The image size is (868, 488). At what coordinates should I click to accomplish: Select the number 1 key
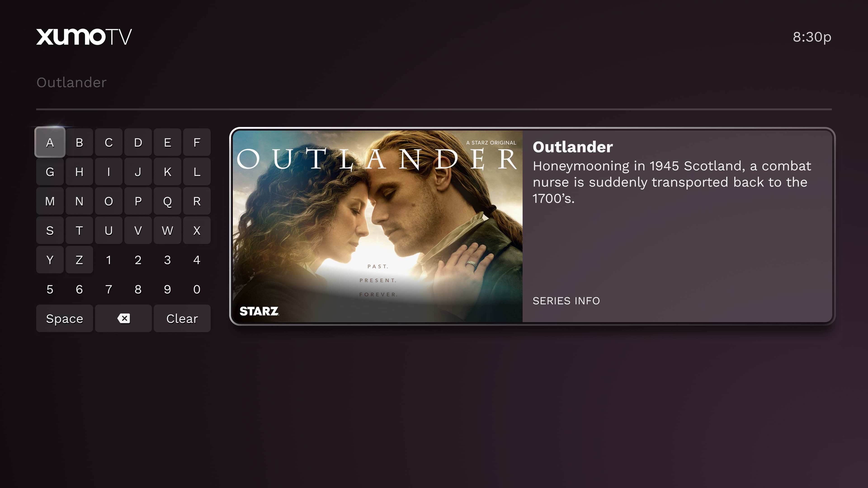coord(108,260)
